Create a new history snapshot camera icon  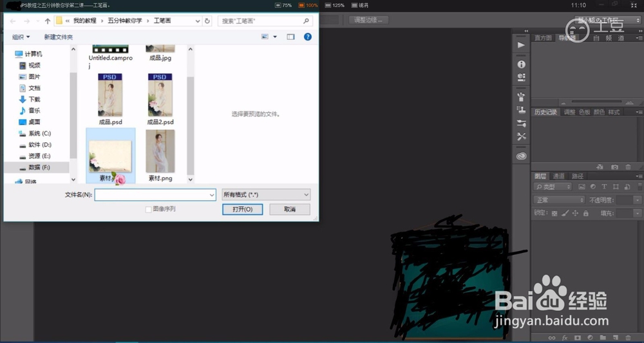click(614, 167)
